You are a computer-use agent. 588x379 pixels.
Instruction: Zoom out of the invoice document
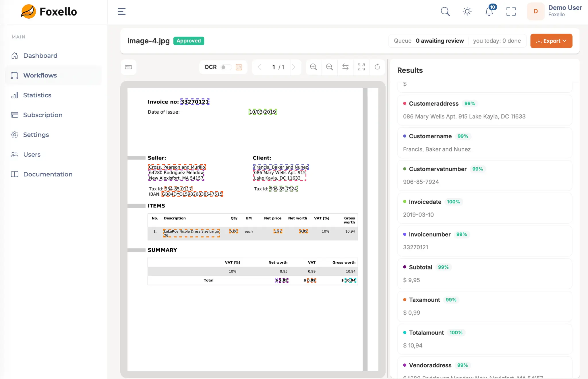tap(330, 67)
